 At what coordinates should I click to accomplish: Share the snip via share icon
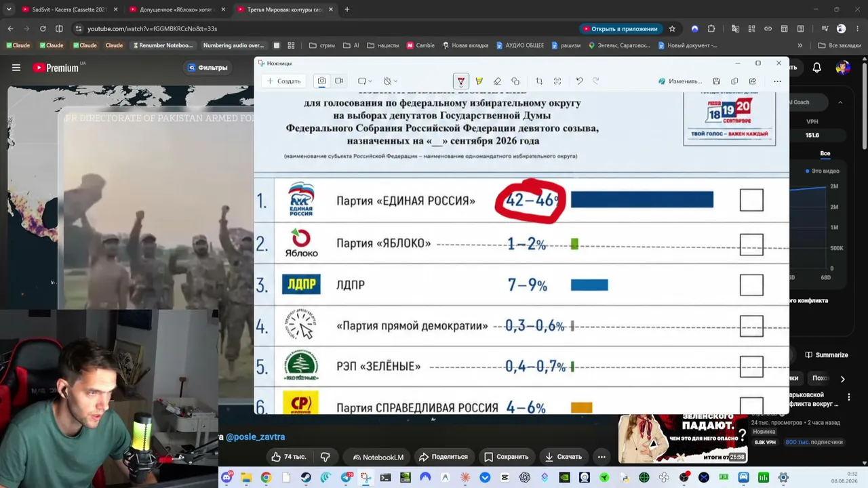(x=753, y=81)
